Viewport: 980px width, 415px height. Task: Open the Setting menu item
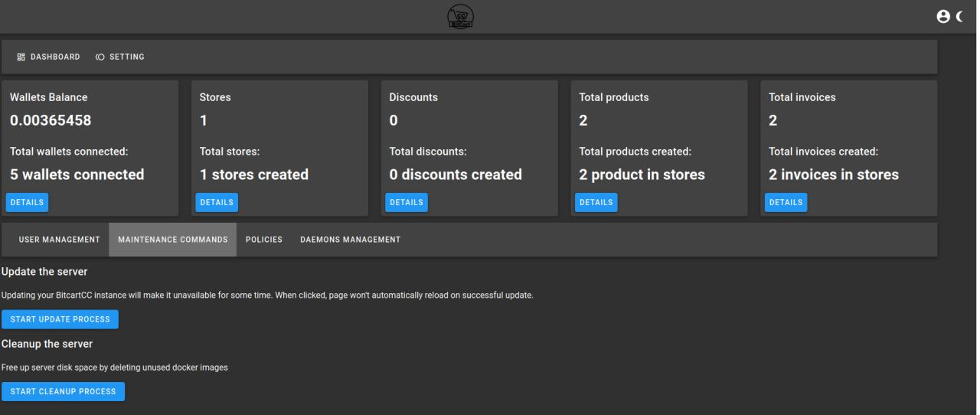pyautogui.click(x=120, y=57)
